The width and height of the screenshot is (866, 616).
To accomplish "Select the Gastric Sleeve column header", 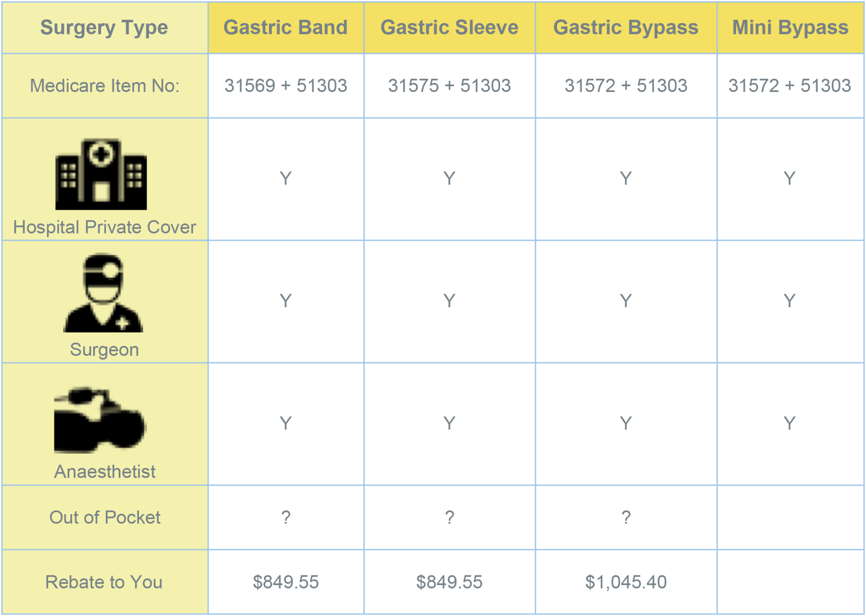I will click(x=449, y=28).
